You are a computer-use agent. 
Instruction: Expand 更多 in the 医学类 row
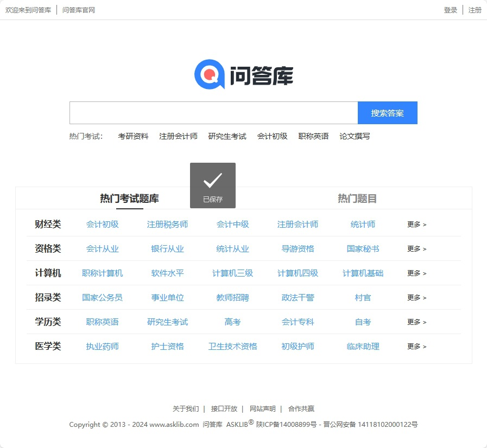pyautogui.click(x=416, y=347)
